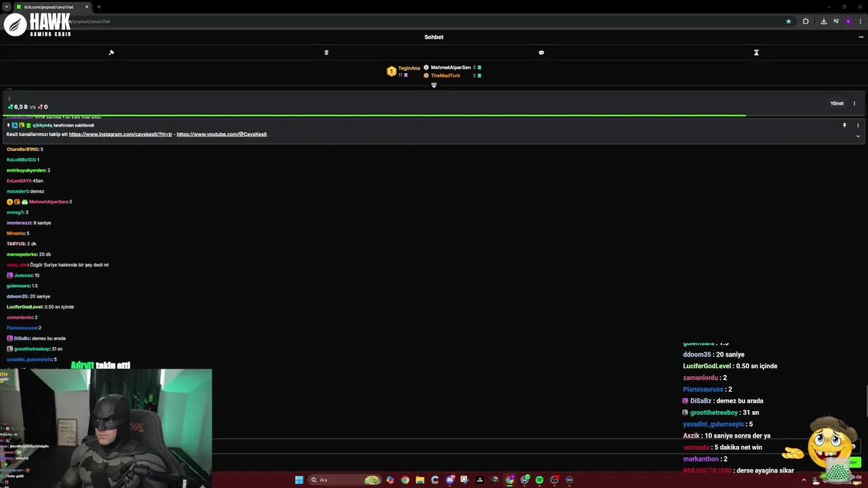
Task: Open the three-dot menu beside Sohbet title
Action: pyautogui.click(x=861, y=37)
